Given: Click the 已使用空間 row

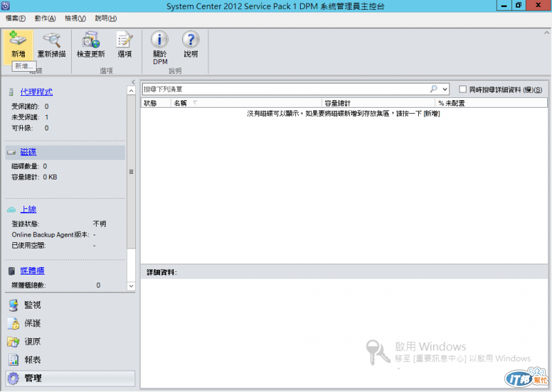Looking at the screenshot, I should 54,246.
